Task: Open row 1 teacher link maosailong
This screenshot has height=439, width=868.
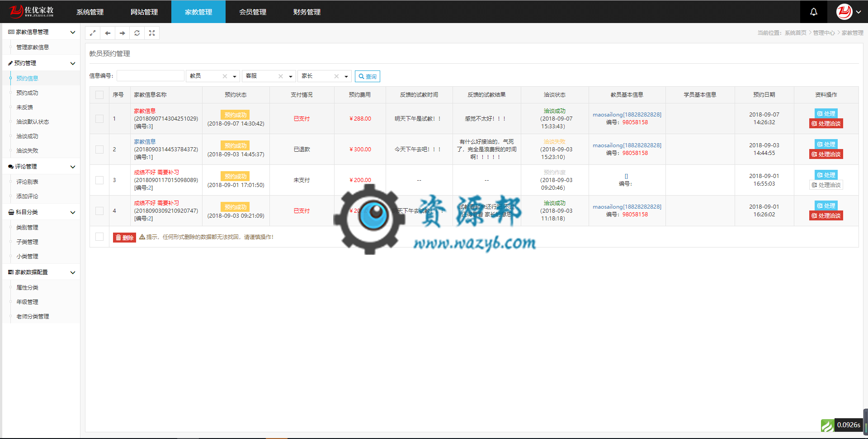Action: [627, 115]
